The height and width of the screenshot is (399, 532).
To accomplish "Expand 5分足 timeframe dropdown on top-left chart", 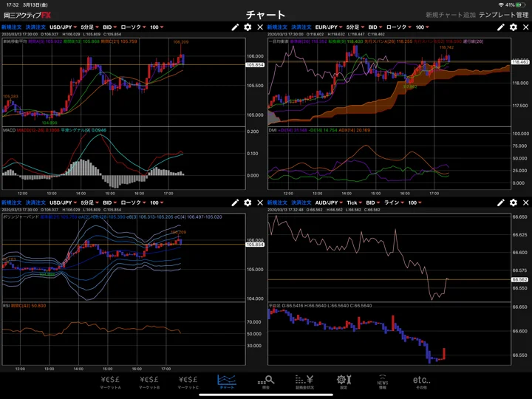I will coord(89,27).
